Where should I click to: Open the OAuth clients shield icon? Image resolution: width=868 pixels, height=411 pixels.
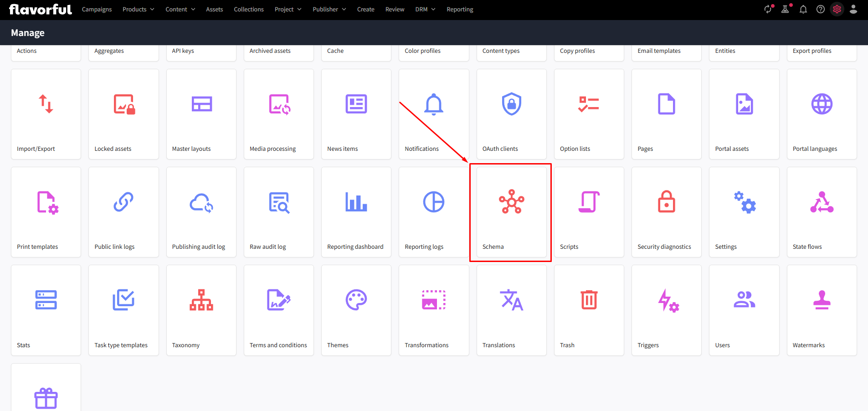(511, 104)
